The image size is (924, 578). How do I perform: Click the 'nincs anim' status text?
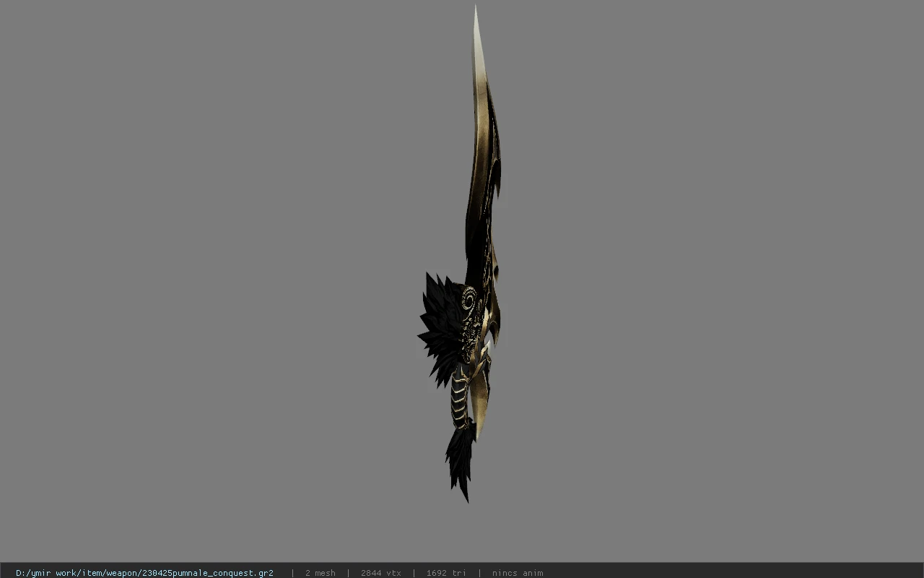point(517,573)
